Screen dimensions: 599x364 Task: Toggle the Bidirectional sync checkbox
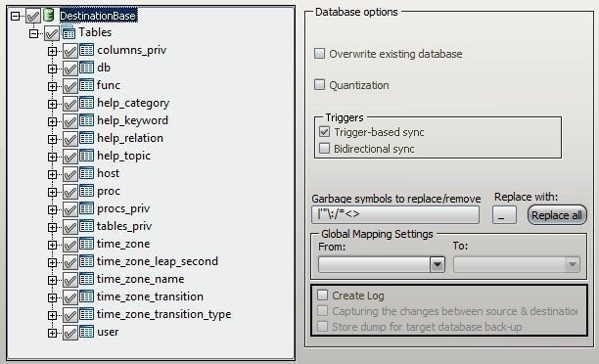click(x=324, y=148)
